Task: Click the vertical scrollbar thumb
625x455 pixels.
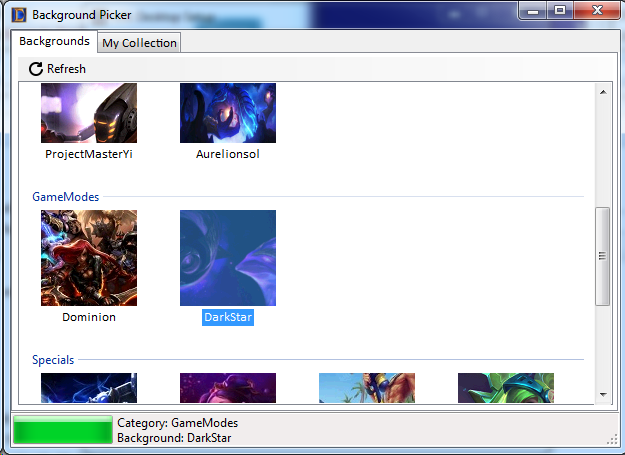Action: tap(603, 256)
